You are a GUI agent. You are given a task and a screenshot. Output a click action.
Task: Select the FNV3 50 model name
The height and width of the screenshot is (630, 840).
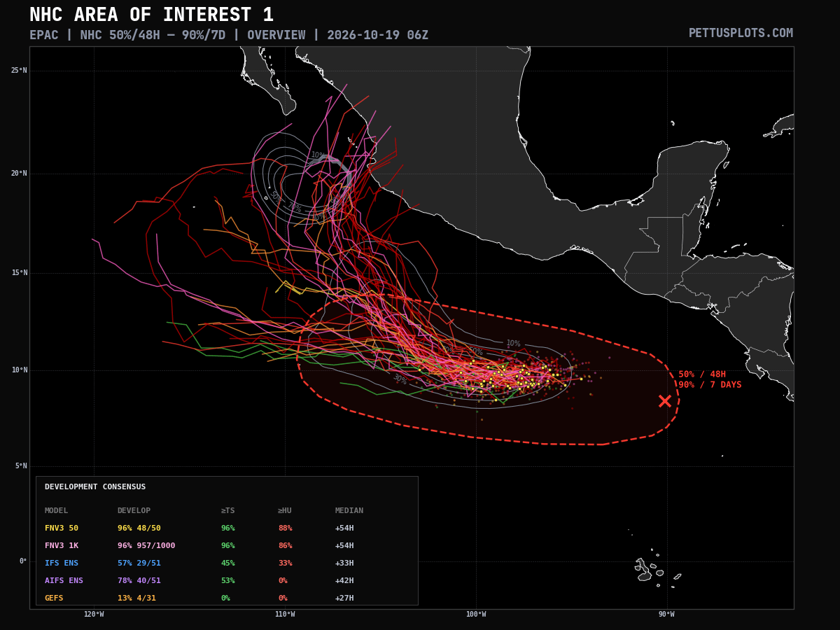pos(62,528)
